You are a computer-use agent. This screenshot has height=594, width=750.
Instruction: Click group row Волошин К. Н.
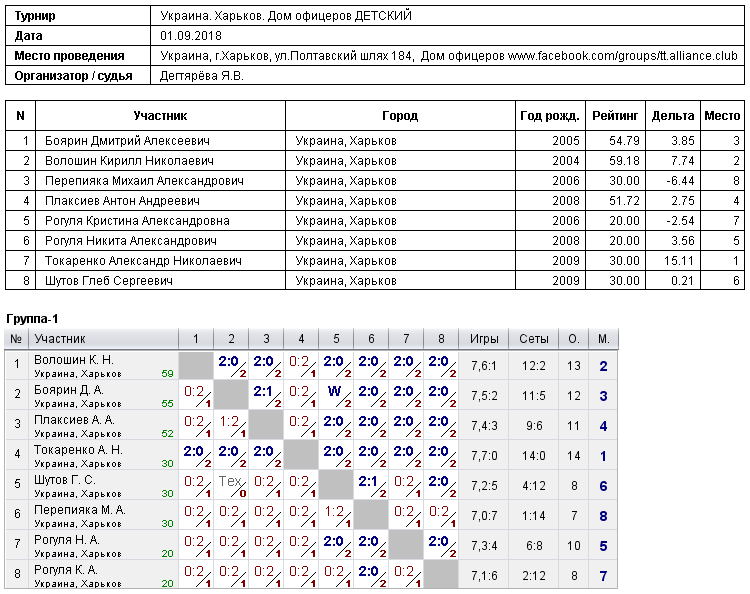(x=311, y=366)
